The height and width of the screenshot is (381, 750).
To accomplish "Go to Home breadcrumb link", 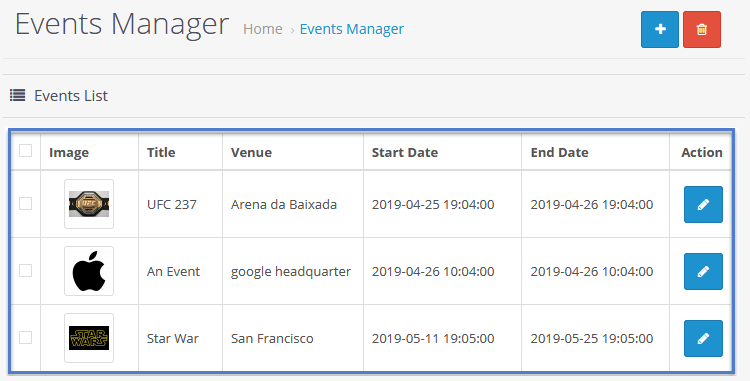I will 263,29.
